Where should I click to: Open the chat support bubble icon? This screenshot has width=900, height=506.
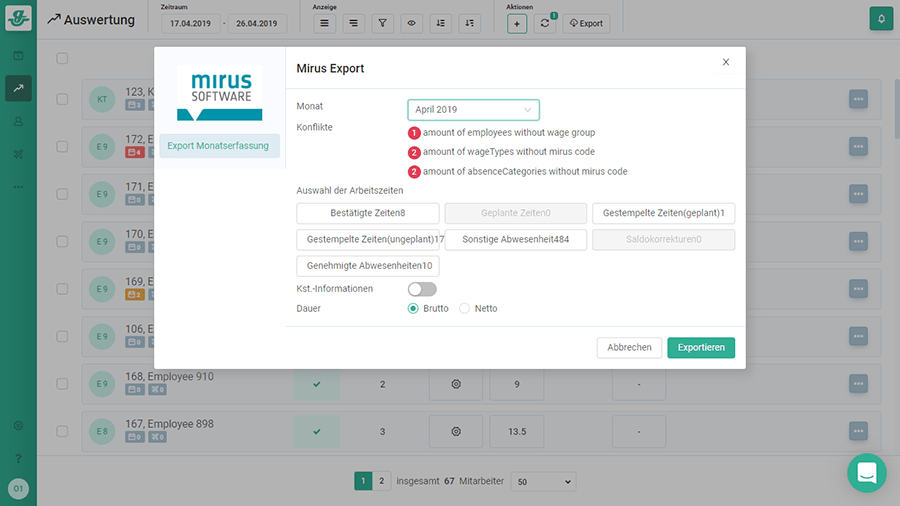point(866,473)
